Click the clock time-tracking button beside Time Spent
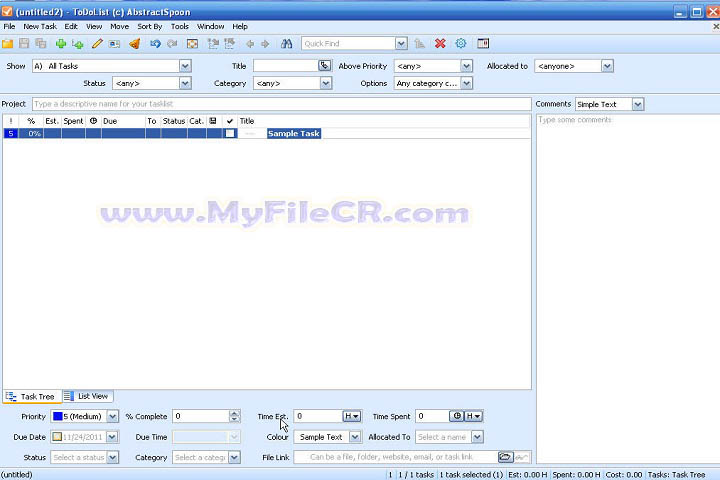 (x=456, y=416)
